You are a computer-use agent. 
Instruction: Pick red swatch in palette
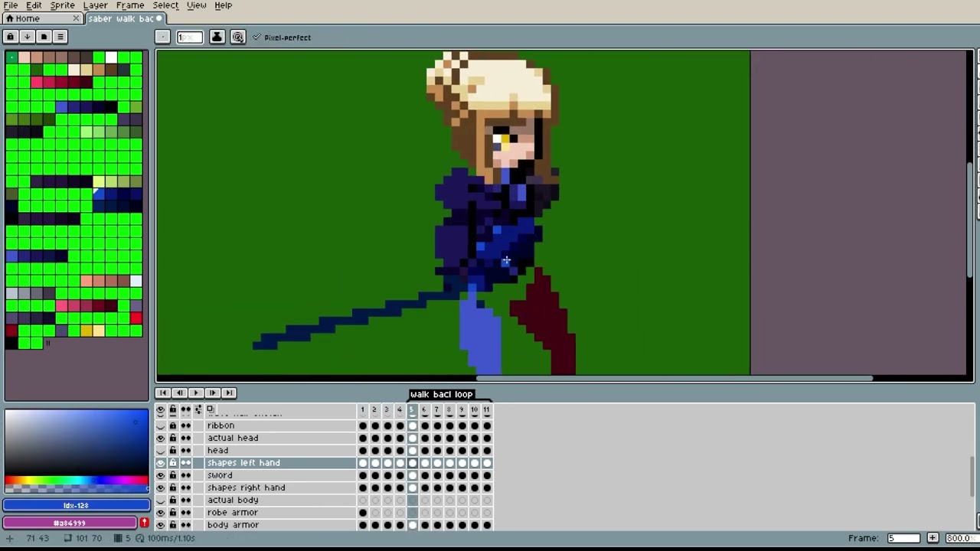(x=136, y=318)
